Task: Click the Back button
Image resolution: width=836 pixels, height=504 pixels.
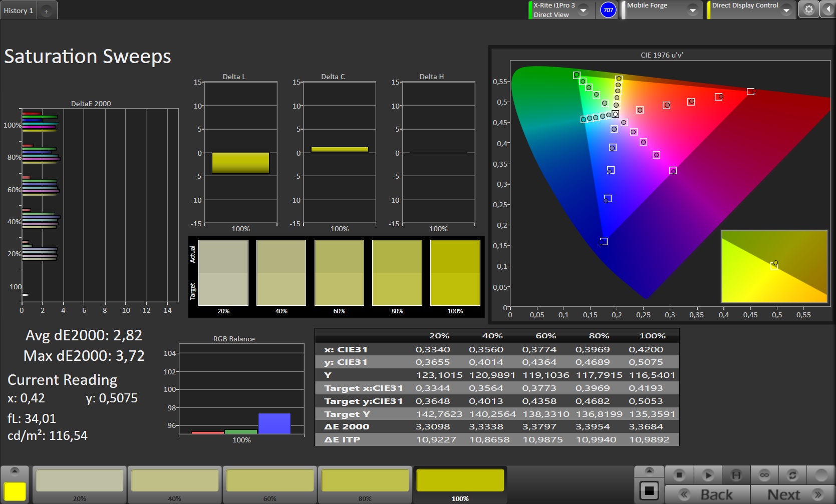Action: [707, 494]
